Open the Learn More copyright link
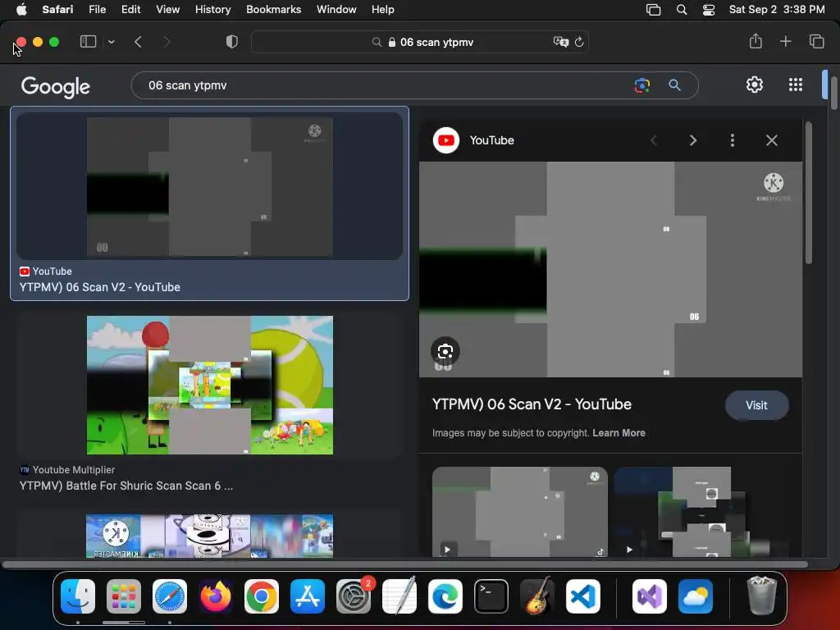This screenshot has height=630, width=840. (x=619, y=433)
